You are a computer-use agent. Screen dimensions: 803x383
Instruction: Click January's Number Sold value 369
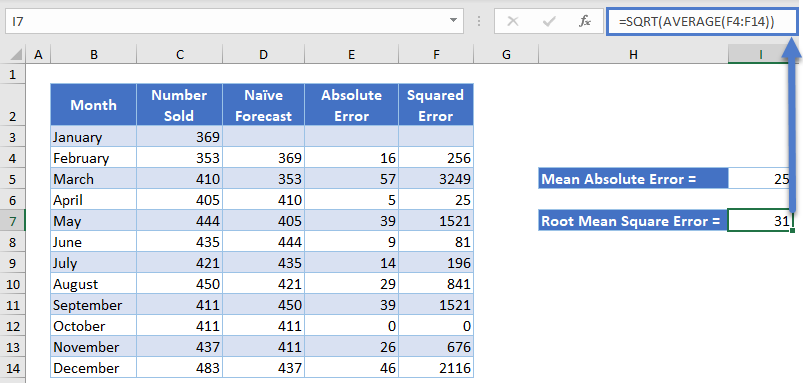(179, 137)
